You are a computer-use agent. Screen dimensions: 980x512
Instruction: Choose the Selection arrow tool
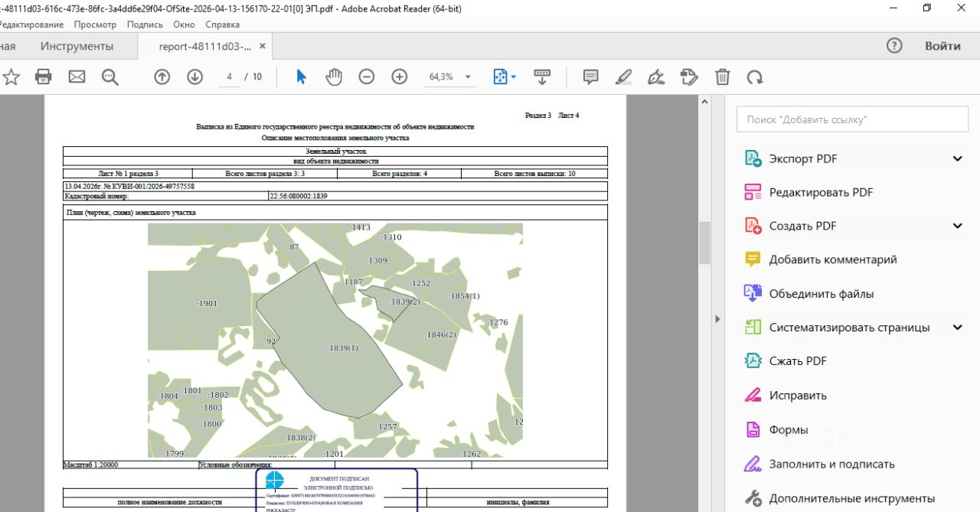tap(301, 77)
